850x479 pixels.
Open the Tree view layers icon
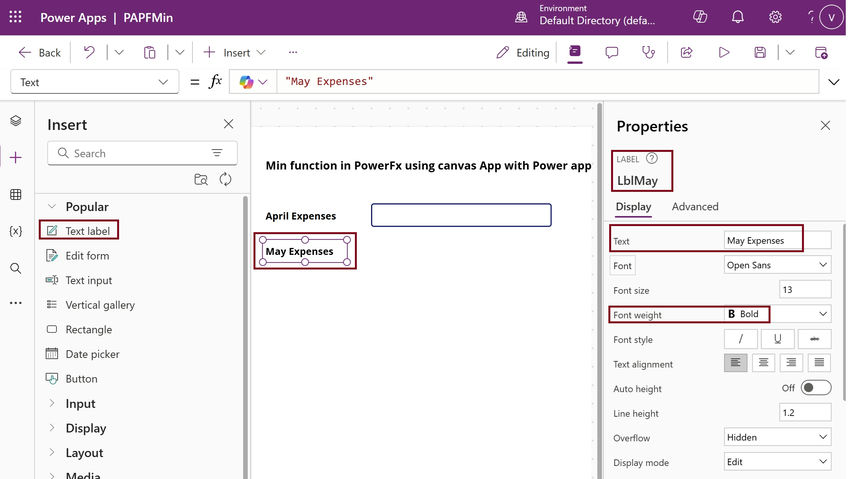[x=16, y=120]
